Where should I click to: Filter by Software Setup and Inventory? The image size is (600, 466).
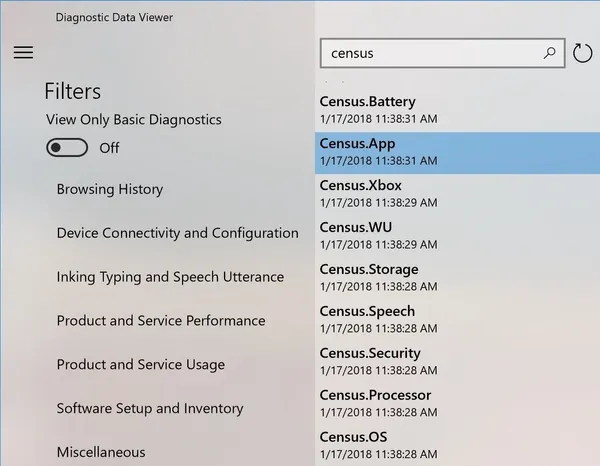click(x=150, y=408)
